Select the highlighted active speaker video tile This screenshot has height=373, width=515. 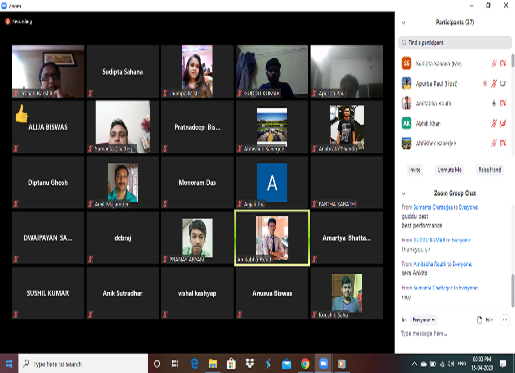click(272, 238)
